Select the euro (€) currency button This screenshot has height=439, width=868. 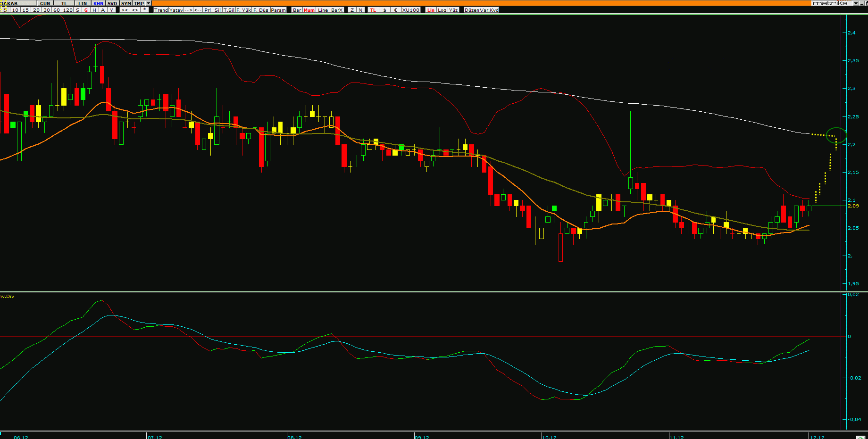pyautogui.click(x=395, y=10)
